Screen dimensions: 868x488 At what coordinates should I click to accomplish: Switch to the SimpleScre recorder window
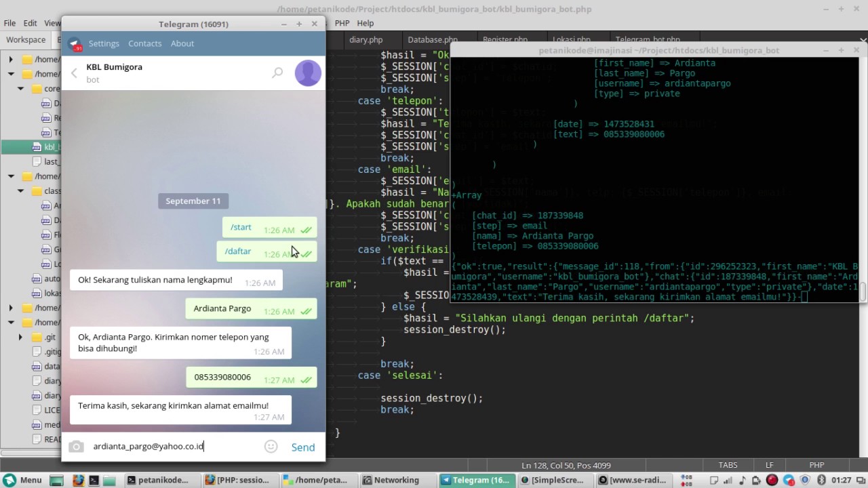[x=556, y=480]
